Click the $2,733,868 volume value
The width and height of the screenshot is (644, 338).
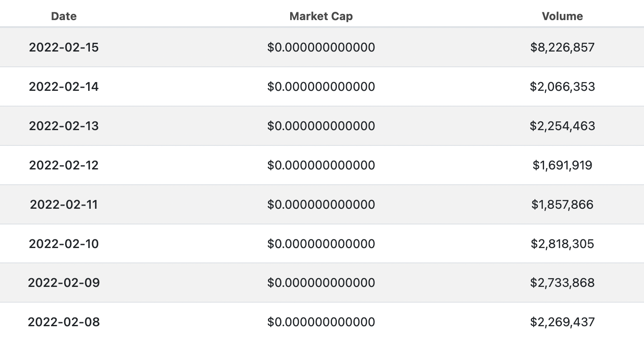pyautogui.click(x=562, y=283)
